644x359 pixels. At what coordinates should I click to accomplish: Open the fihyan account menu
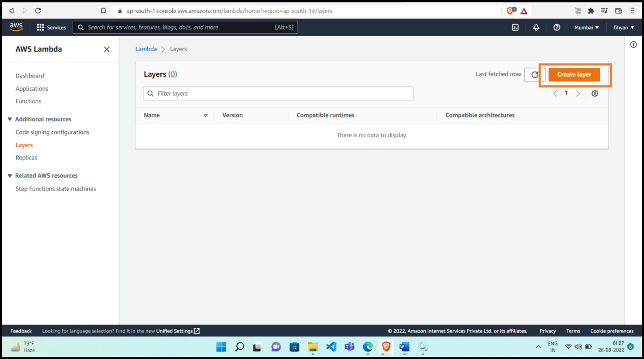(x=624, y=27)
